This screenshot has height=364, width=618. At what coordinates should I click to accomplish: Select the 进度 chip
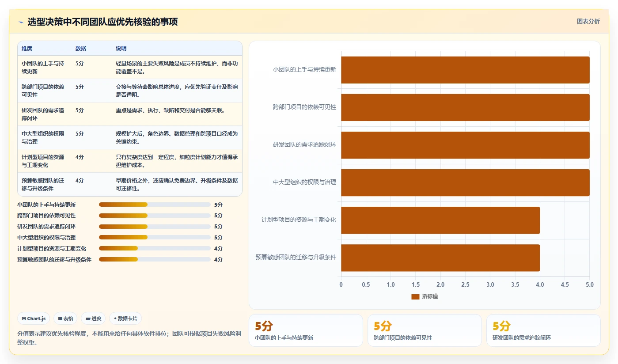coord(93,318)
